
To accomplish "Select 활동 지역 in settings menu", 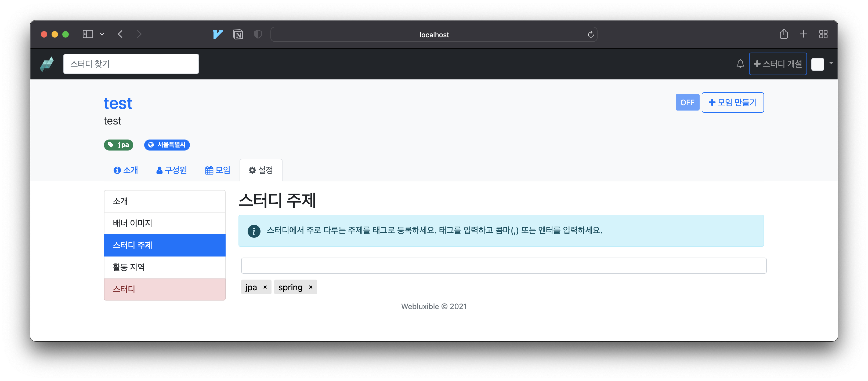I will 164,267.
